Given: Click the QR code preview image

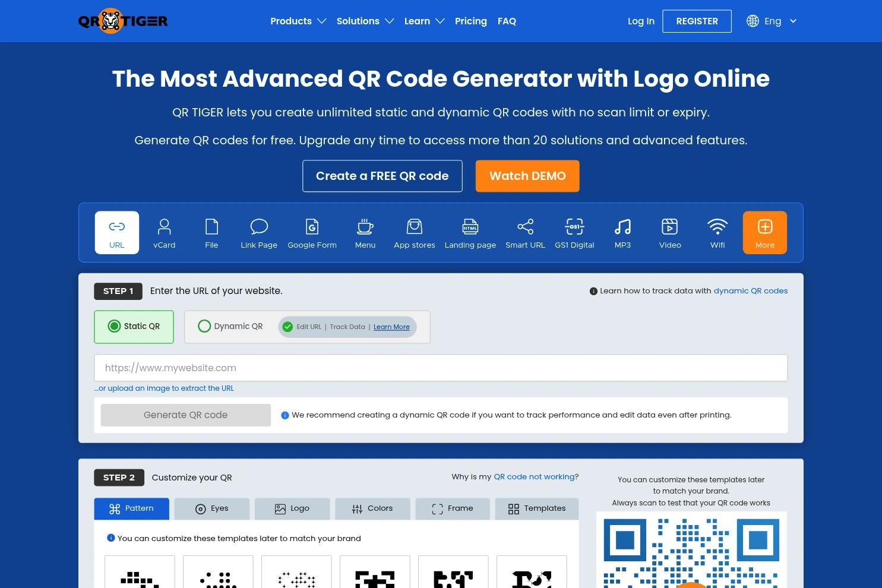Looking at the screenshot, I should [x=691, y=550].
